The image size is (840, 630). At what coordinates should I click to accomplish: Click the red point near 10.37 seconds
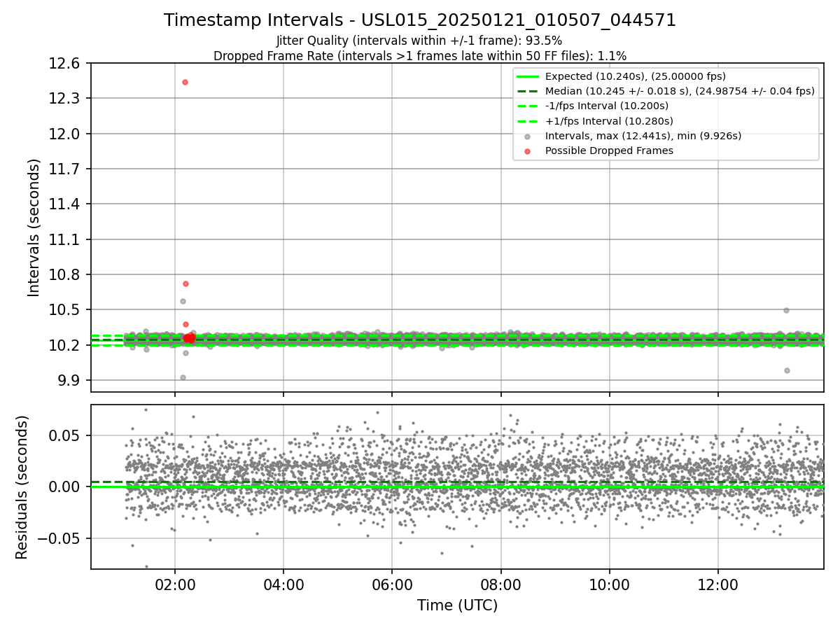click(185, 324)
